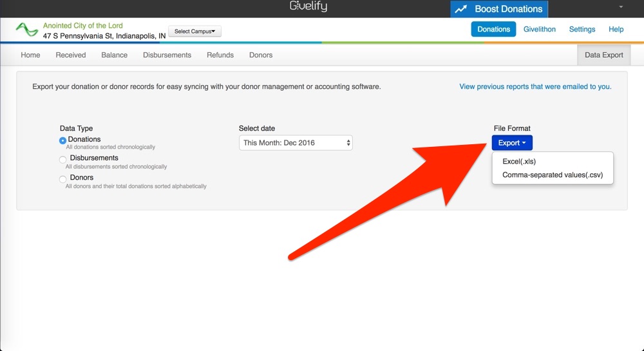Open the Help link
This screenshot has height=351, width=644.
pos(616,29)
